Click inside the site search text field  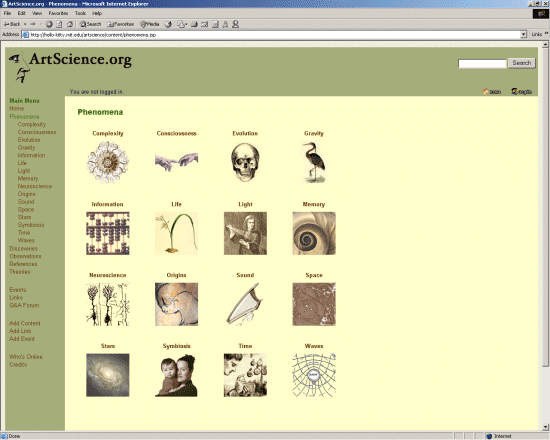482,64
